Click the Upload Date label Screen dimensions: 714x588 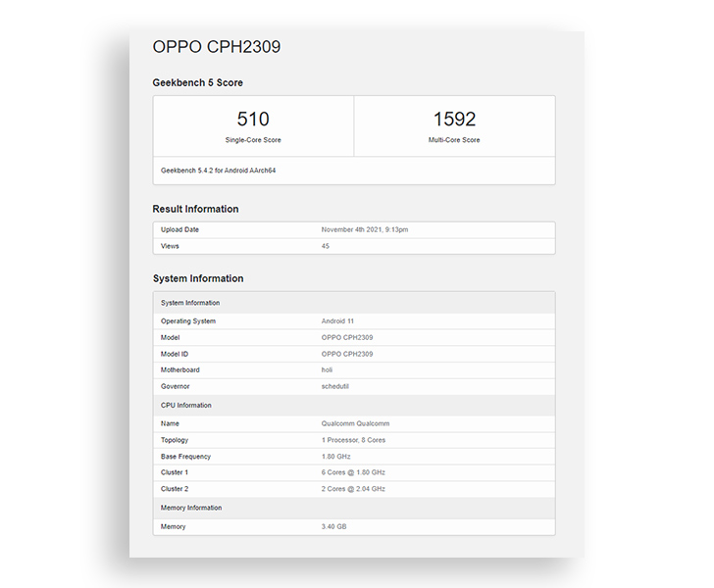179,229
